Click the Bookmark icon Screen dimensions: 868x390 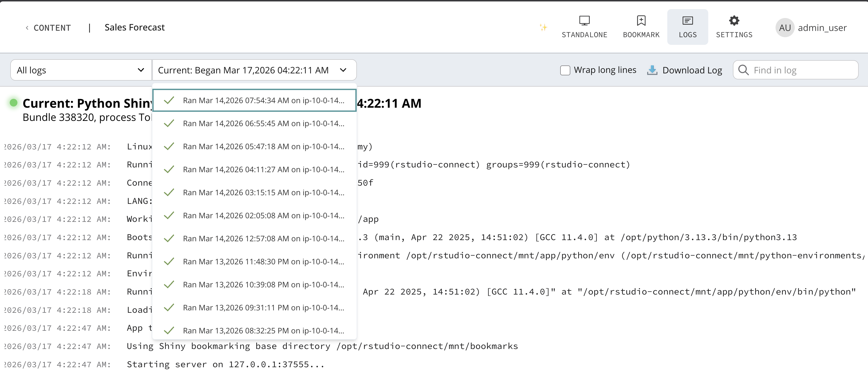point(641,21)
